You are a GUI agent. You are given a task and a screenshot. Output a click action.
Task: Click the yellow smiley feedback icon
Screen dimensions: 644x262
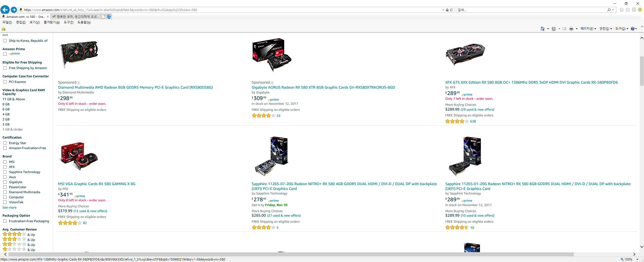[640, 10]
